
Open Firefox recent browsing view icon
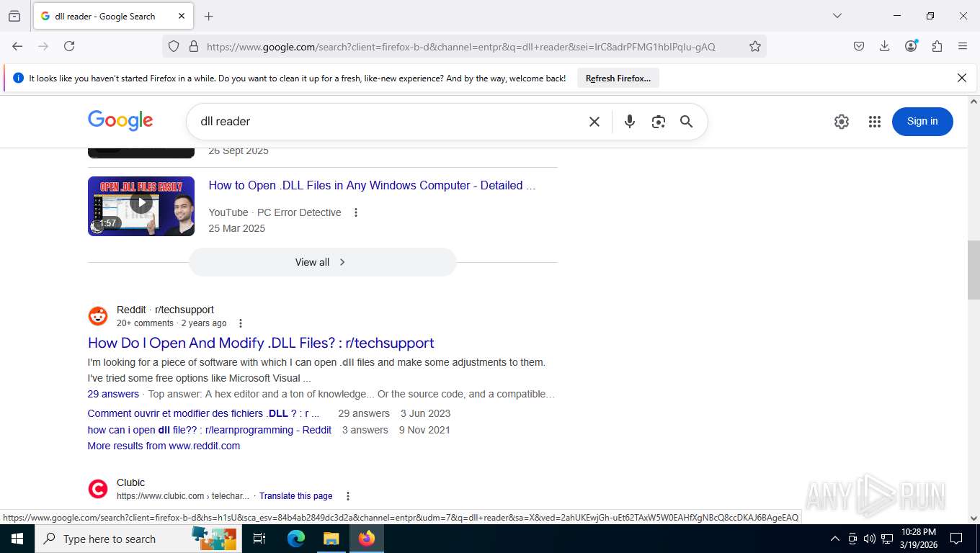[x=14, y=16]
